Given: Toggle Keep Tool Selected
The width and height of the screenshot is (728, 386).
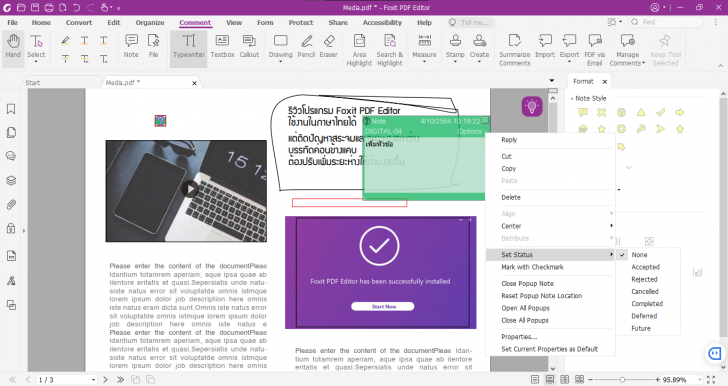Looking at the screenshot, I should pos(665,50).
